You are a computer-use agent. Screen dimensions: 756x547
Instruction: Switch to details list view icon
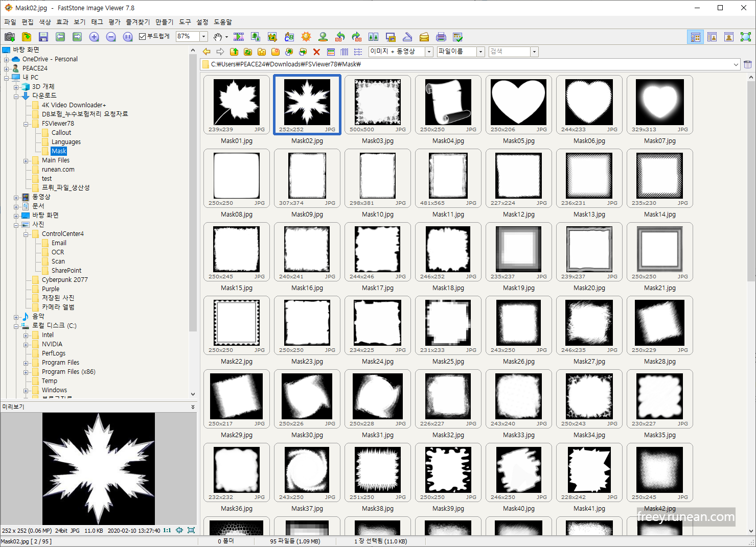coord(345,52)
